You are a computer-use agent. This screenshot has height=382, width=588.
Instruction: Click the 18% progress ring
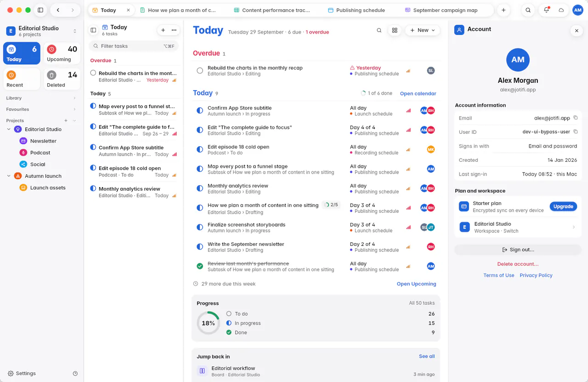(209, 323)
